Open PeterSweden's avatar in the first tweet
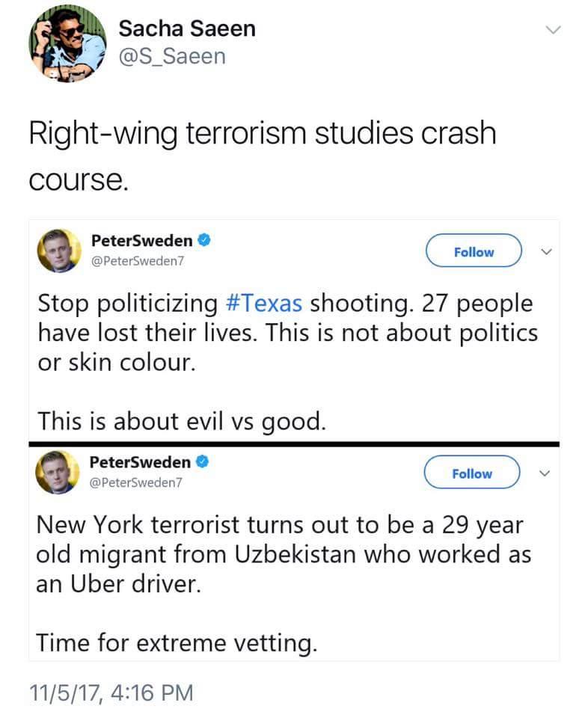Viewport: 588px width, 718px height. point(59,251)
